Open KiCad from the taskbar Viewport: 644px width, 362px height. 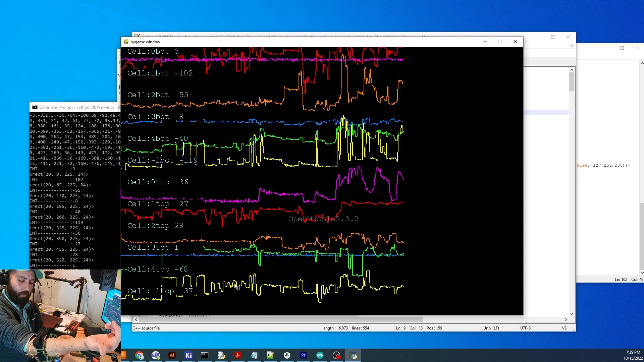click(x=189, y=355)
